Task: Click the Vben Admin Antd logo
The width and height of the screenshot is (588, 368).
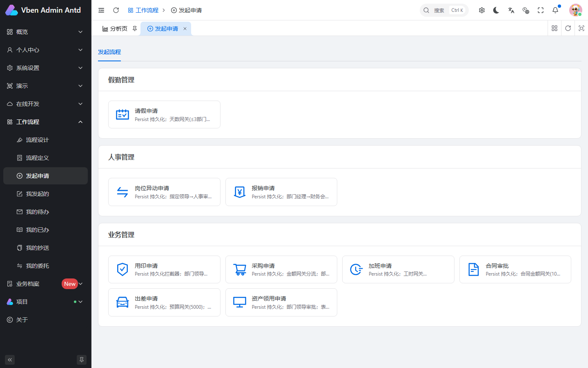Action: coord(43,10)
